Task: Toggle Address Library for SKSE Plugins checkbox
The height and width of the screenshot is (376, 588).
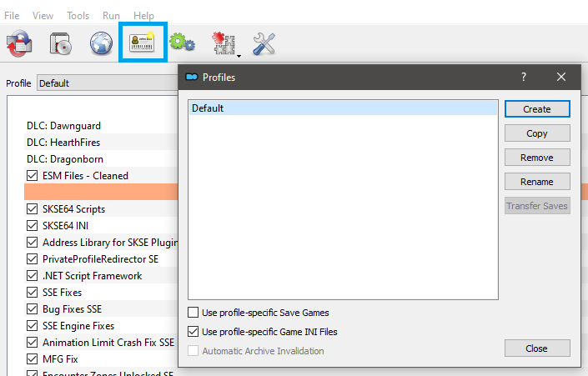Action: (33, 242)
